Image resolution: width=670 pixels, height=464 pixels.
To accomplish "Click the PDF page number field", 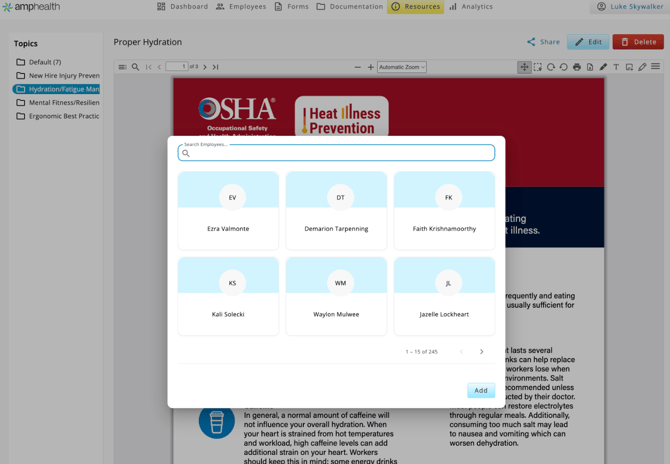I will point(177,67).
